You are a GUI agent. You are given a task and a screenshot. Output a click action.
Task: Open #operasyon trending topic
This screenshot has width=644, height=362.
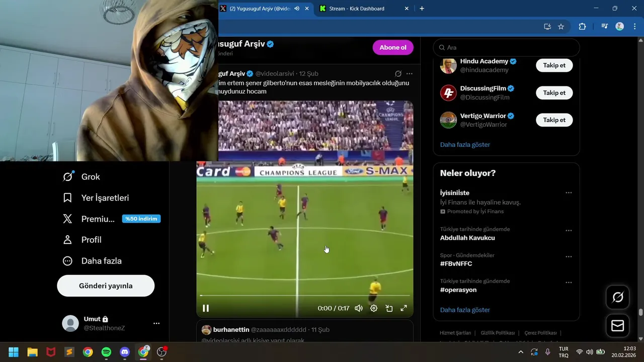tap(458, 290)
